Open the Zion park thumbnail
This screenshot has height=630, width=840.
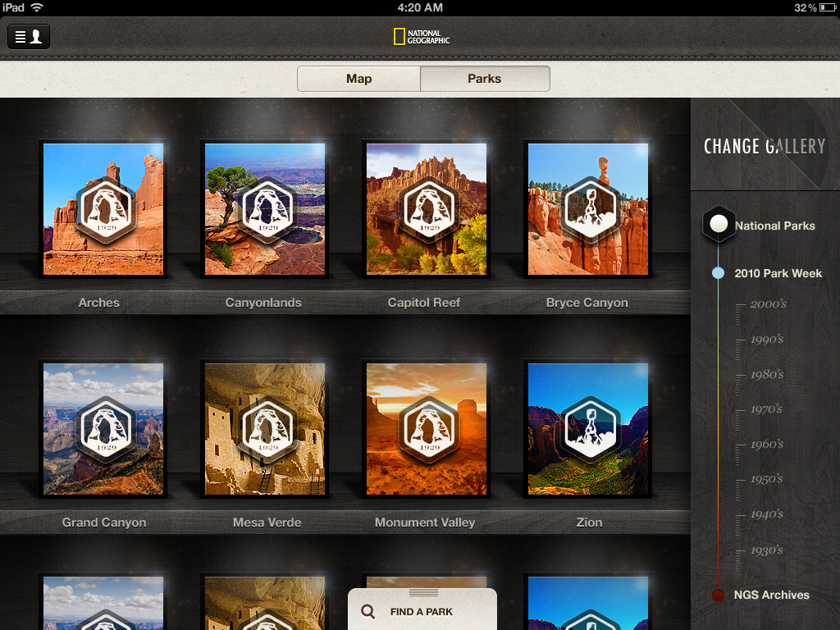coord(587,429)
